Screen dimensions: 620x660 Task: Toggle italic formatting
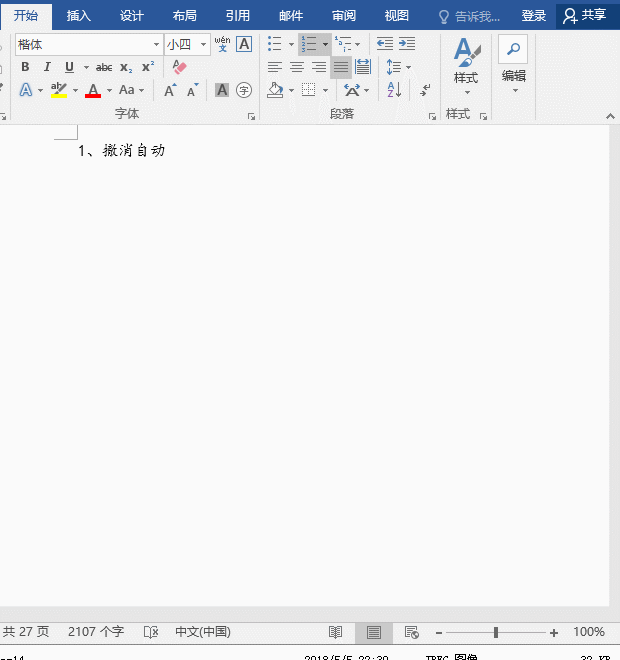click(x=46, y=67)
